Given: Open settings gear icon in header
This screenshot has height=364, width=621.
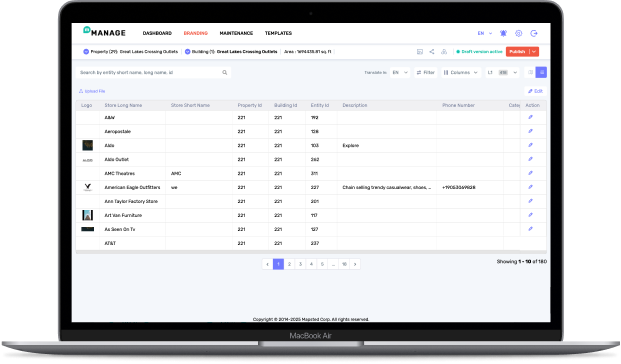Looking at the screenshot, I should 518,33.
